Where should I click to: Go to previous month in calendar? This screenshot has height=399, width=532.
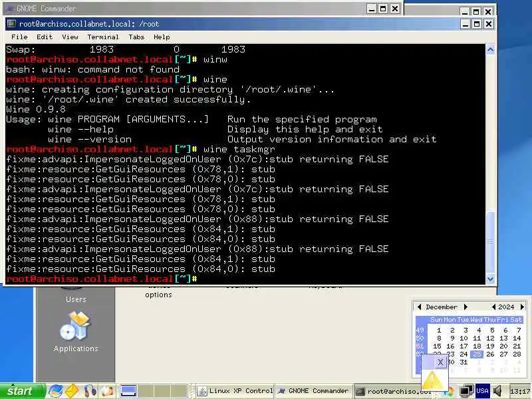pos(419,307)
